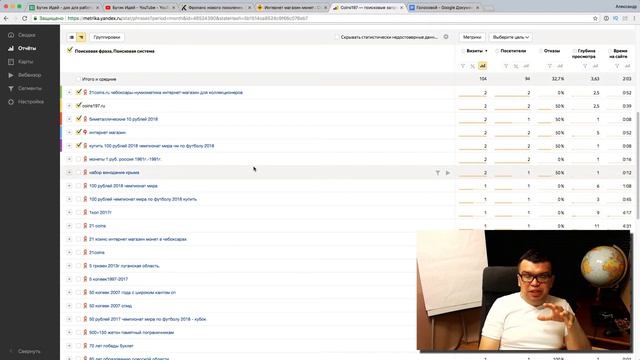Click the percent icon under Визиты column
The image size is (640, 360).
(473, 66)
